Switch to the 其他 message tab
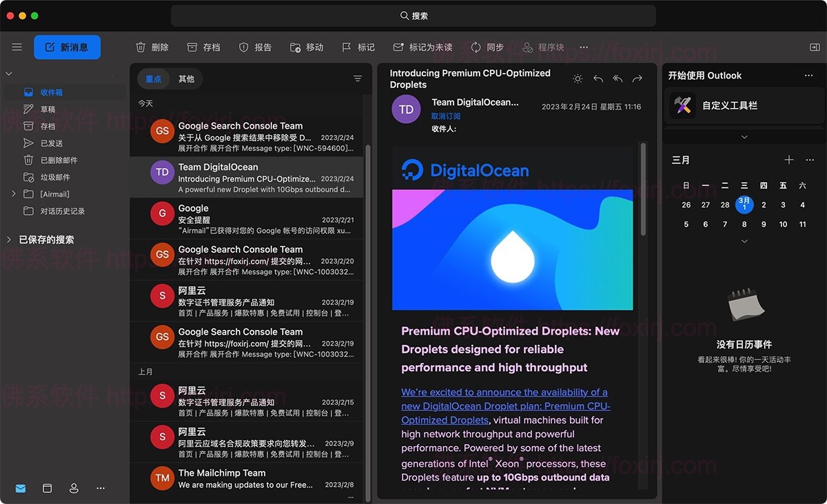This screenshot has height=504, width=827. [187, 78]
